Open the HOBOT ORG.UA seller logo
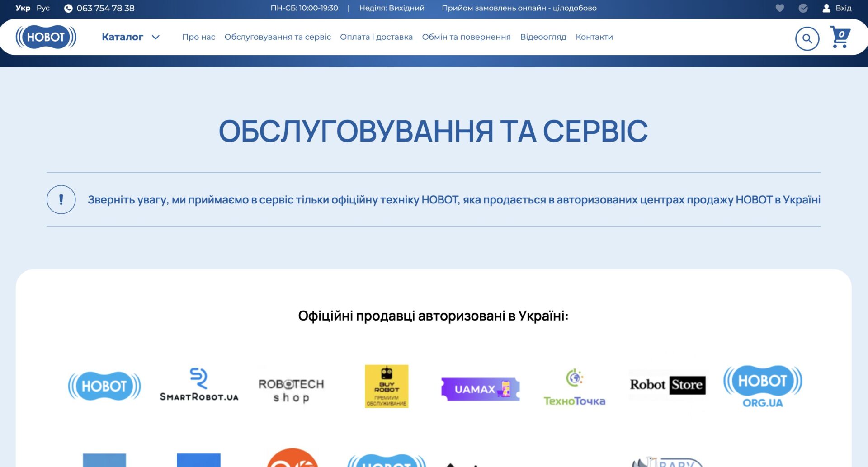Screen dimensions: 868x467 [x=763, y=387]
